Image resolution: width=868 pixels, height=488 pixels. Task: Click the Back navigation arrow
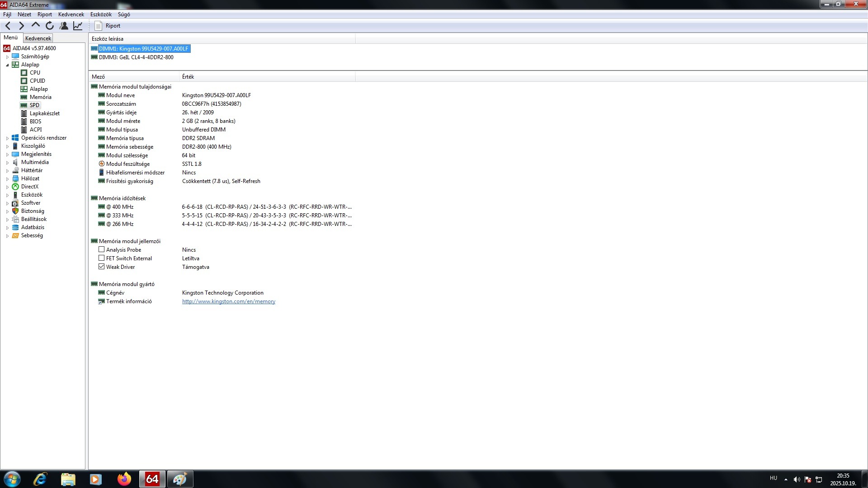(8, 26)
